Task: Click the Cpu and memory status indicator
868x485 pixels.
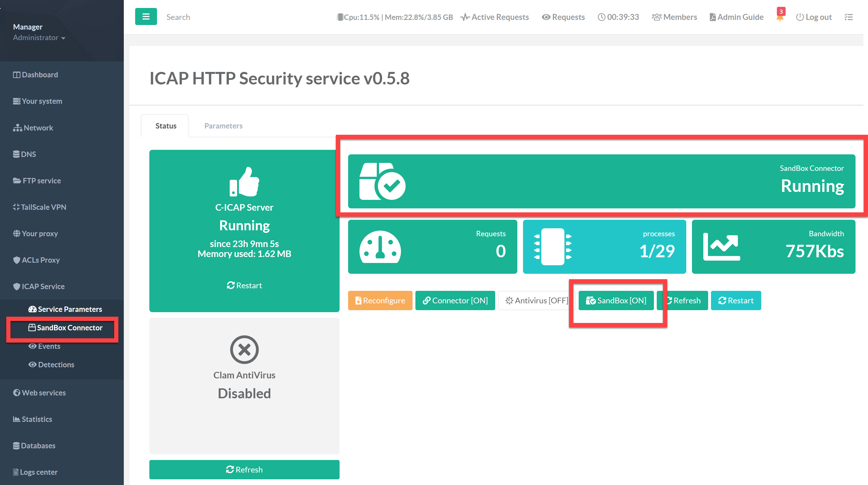Action: pyautogui.click(x=395, y=17)
